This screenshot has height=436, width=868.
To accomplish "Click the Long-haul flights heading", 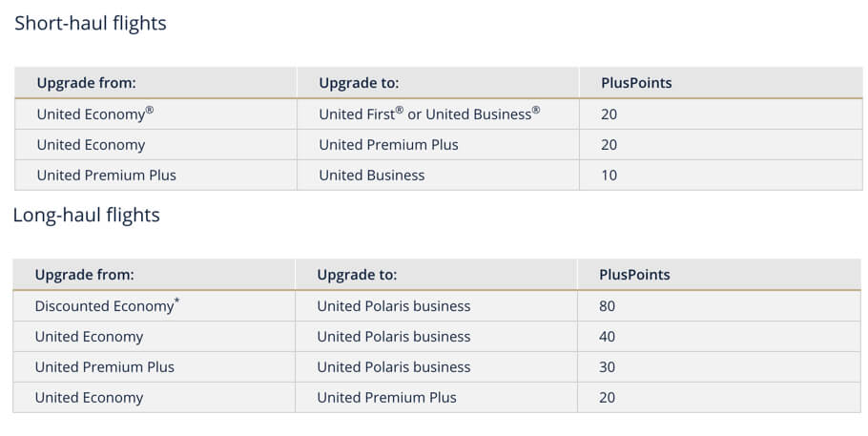I will point(87,215).
